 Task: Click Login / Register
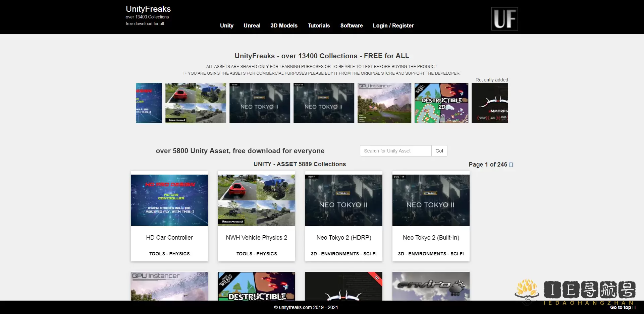tap(393, 25)
